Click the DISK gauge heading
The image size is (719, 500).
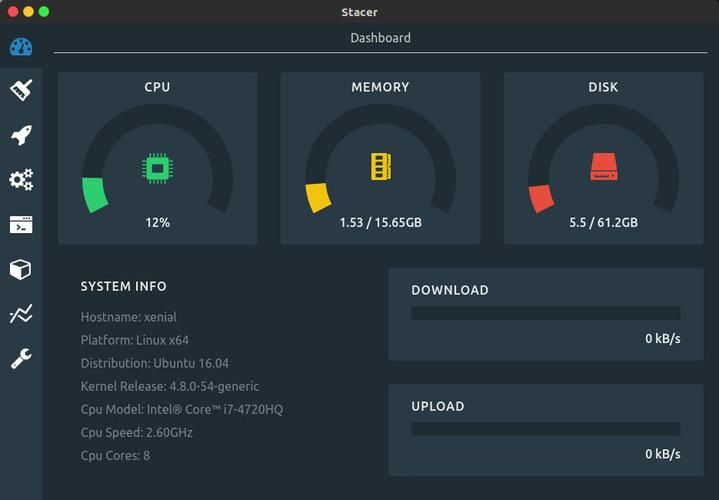pos(603,87)
